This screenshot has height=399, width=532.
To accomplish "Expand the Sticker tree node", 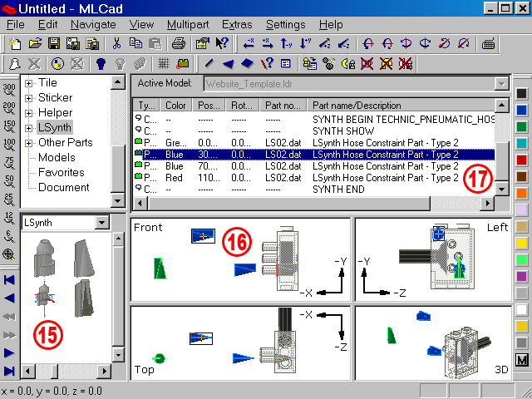I will 29,98.
